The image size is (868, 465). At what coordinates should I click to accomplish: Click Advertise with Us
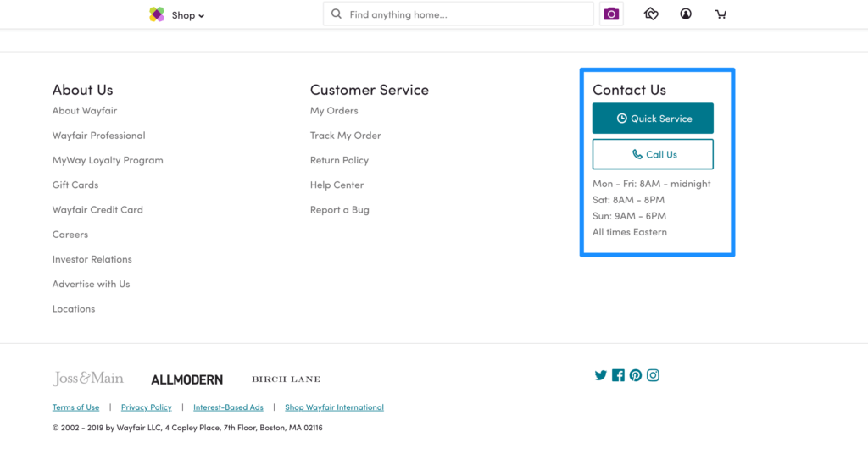pos(92,285)
